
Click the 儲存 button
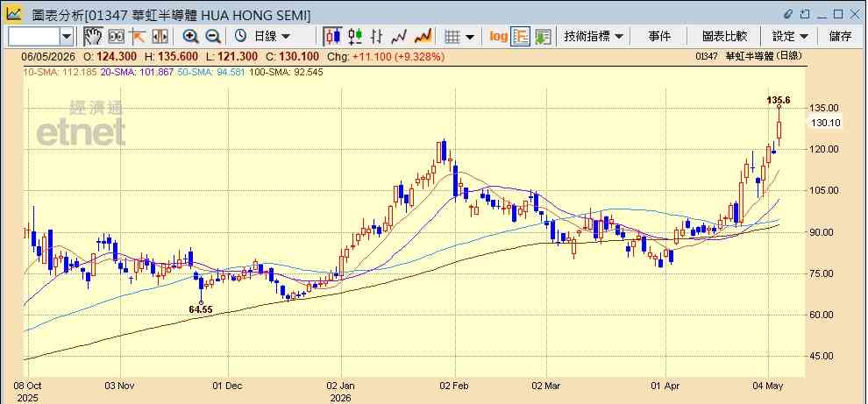click(x=840, y=37)
